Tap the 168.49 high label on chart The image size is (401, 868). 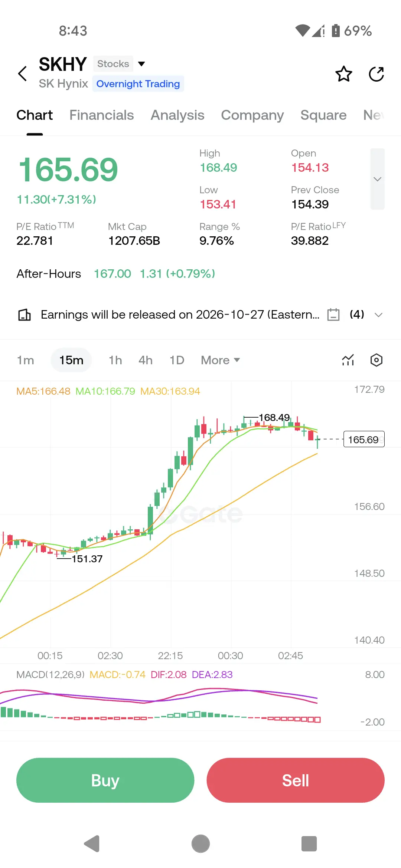click(274, 418)
